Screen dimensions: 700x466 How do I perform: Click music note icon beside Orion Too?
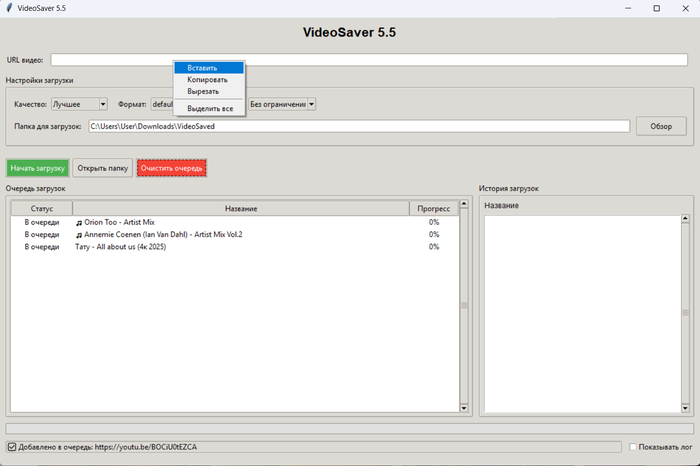(79, 222)
